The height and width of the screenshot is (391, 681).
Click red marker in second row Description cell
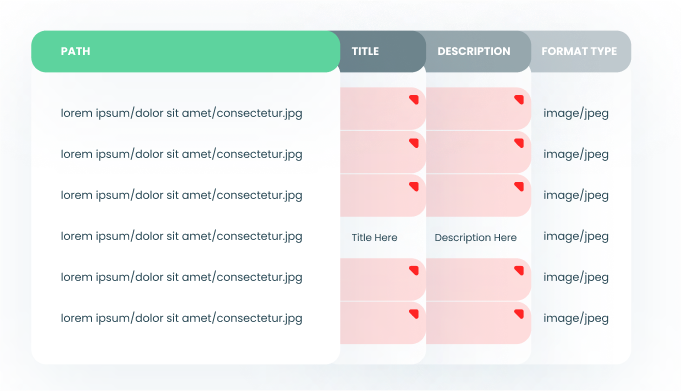click(519, 143)
